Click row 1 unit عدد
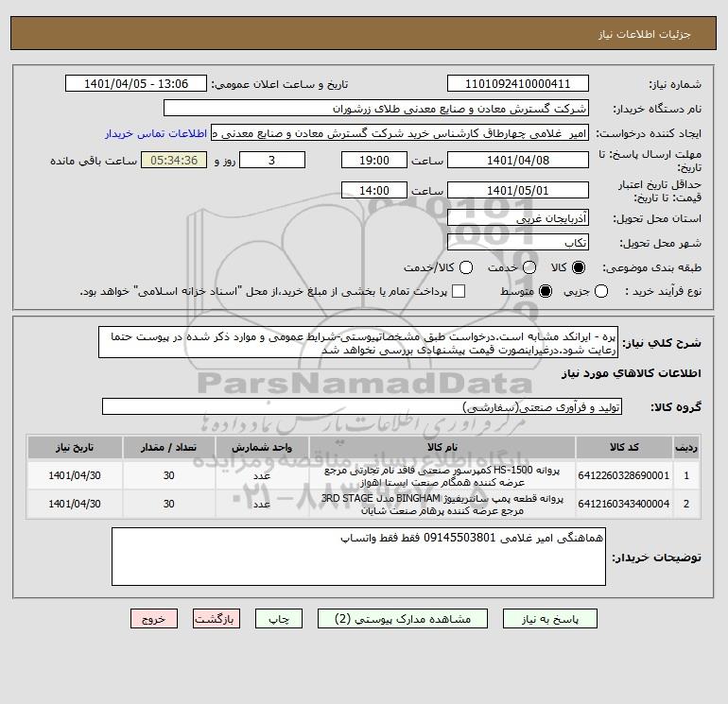The width and height of the screenshot is (728, 704). click(x=262, y=476)
